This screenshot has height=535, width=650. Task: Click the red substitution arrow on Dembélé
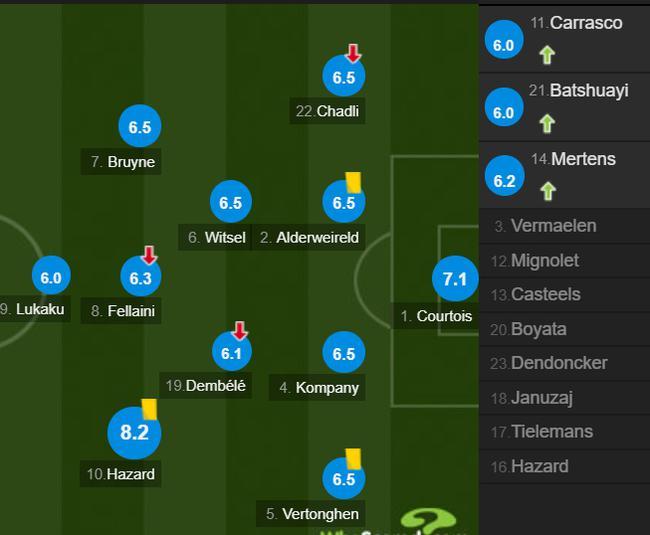(x=240, y=330)
